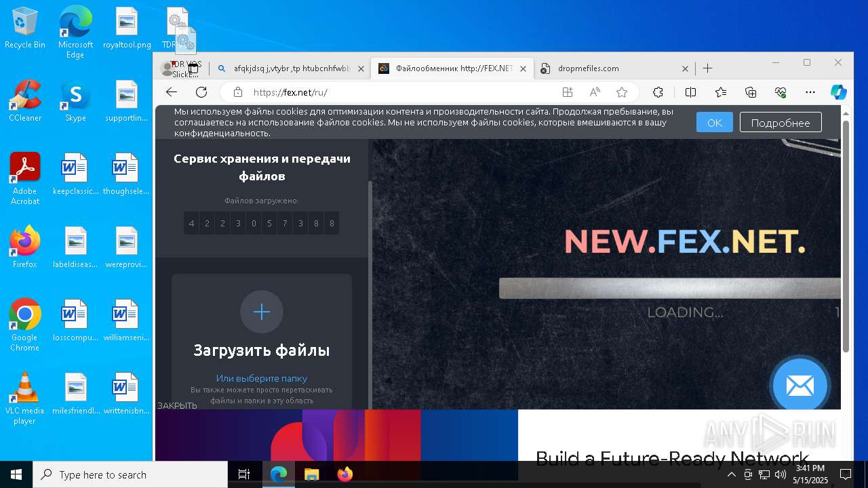Select the CCleaner desktop icon
868x488 pixels.
pos(25,102)
